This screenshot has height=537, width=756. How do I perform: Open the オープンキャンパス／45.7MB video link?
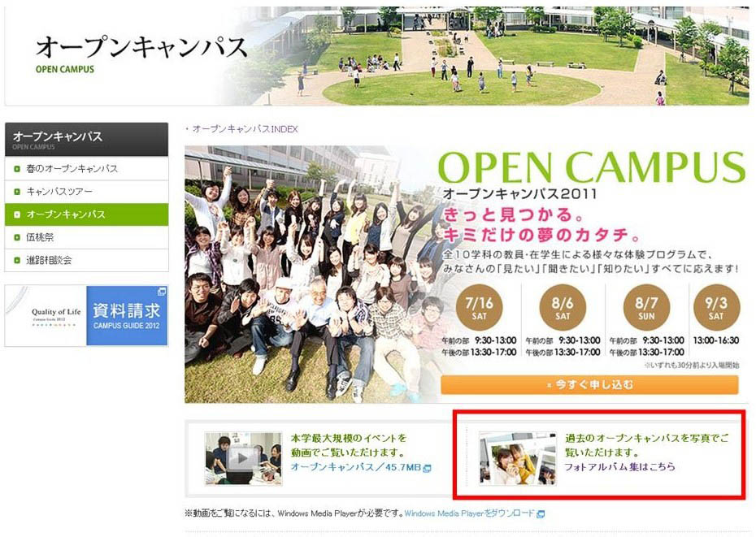click(x=355, y=468)
